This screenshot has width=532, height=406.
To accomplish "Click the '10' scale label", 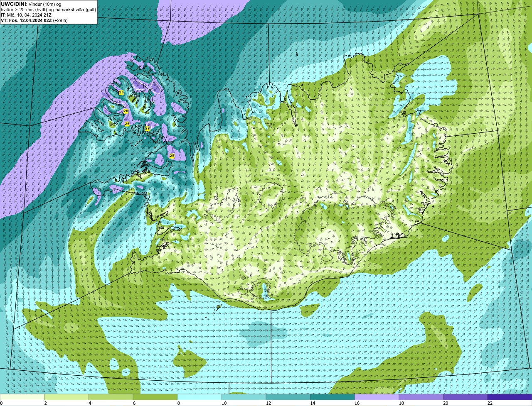I will [224, 403].
